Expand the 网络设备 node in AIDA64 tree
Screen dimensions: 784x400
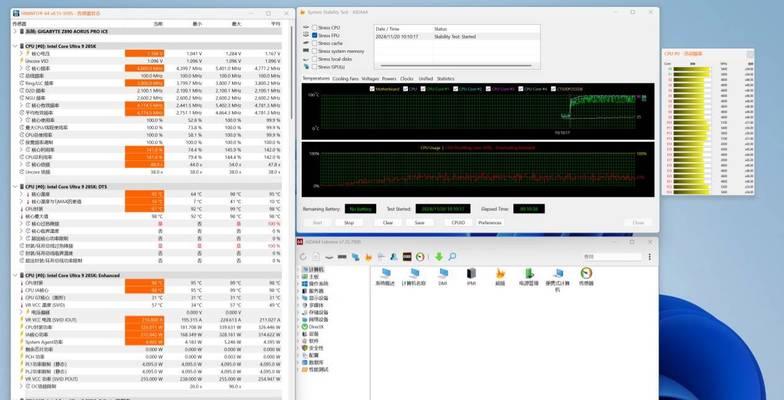click(x=300, y=320)
